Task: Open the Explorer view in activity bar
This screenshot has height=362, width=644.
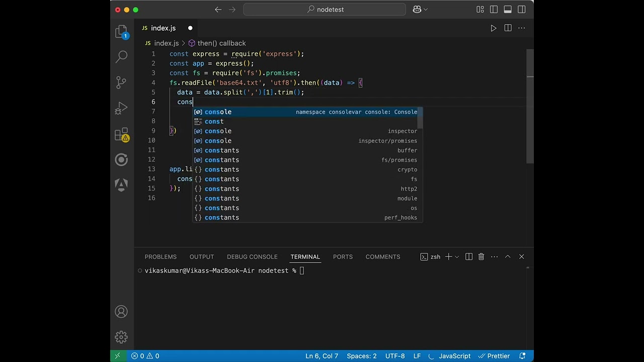Action: point(121,32)
